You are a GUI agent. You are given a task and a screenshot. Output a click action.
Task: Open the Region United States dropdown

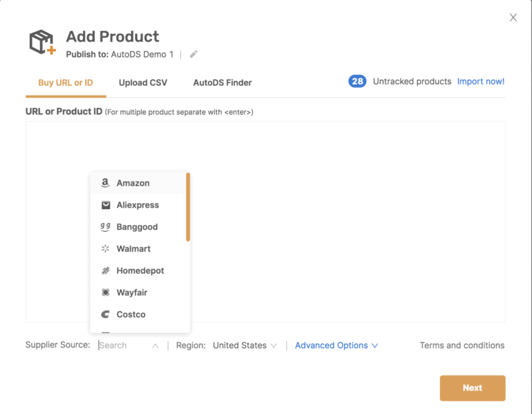tap(245, 345)
